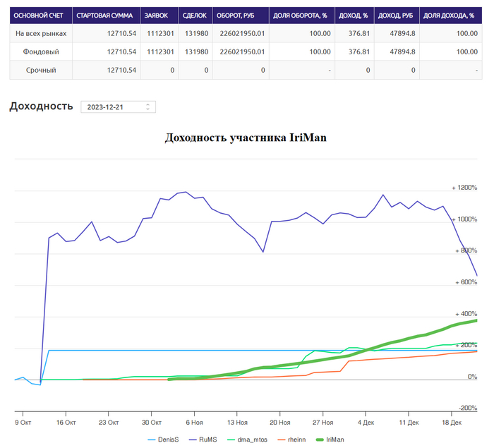This screenshot has height=448, width=494.
Task: Select the 'Срочный' row label
Action: tap(41, 70)
